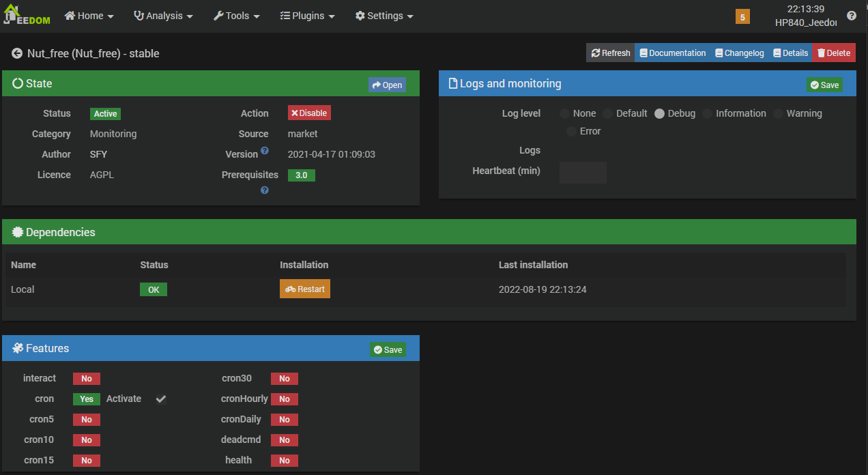Click the help icon next to Version

265,150
